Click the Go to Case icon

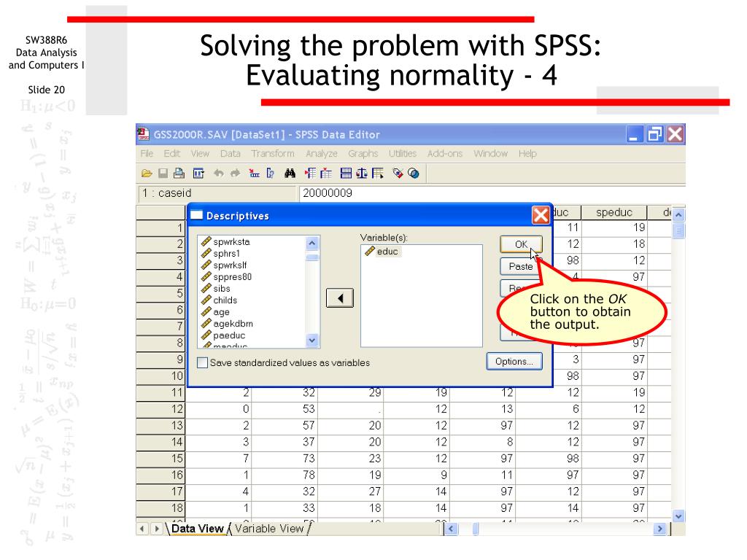[254, 174]
